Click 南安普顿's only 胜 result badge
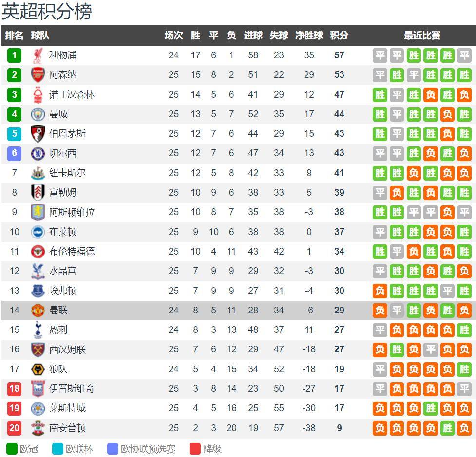 (x=447, y=428)
